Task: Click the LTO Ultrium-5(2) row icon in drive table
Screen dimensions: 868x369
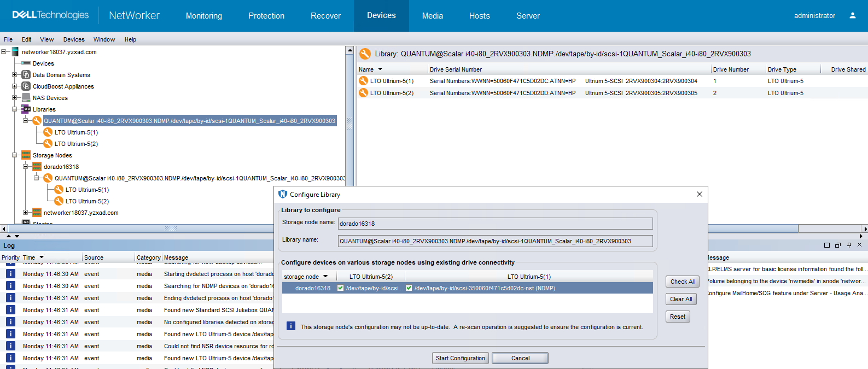Action: (x=363, y=93)
